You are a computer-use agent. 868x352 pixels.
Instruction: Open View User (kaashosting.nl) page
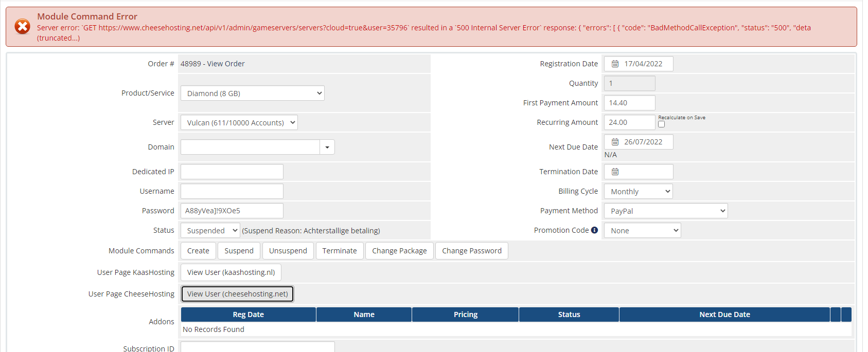coord(231,272)
